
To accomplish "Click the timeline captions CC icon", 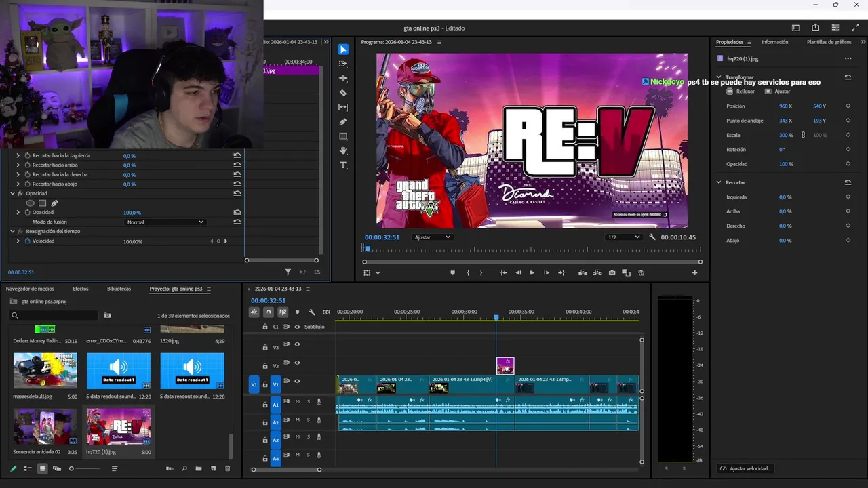I will (326, 312).
